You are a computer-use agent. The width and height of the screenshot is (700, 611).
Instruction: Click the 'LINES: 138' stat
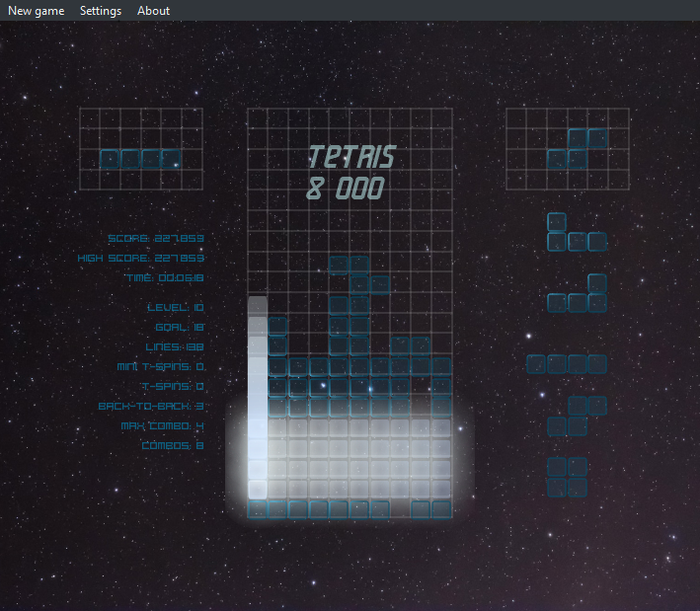tap(175, 346)
